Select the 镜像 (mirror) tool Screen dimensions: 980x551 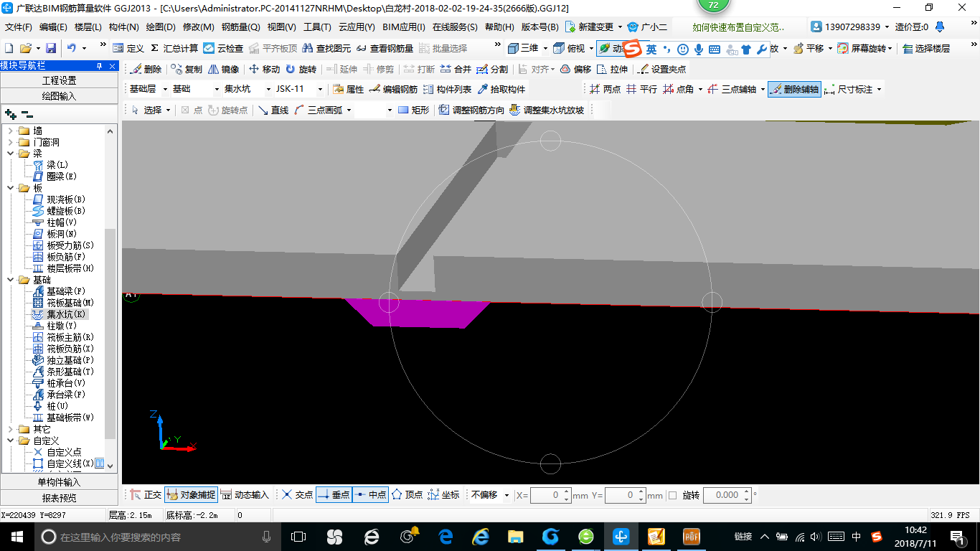coord(224,70)
